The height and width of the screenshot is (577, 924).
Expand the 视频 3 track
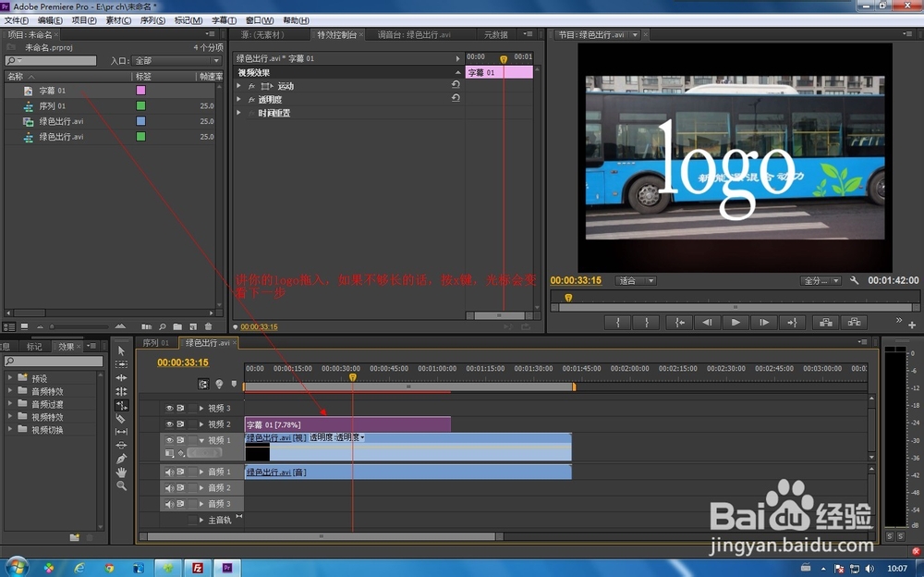(x=201, y=409)
